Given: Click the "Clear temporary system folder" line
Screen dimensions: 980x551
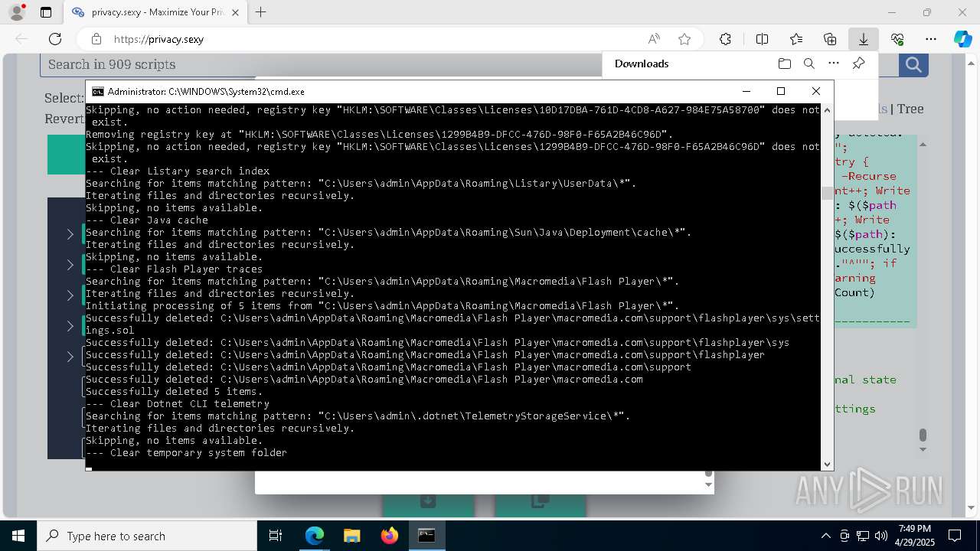Looking at the screenshot, I should pyautogui.click(x=187, y=453).
